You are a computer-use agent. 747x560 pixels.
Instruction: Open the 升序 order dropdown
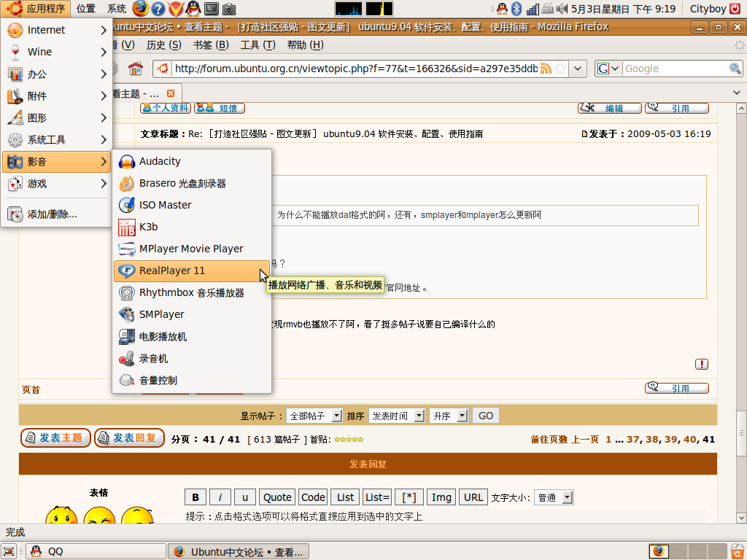tap(449, 416)
